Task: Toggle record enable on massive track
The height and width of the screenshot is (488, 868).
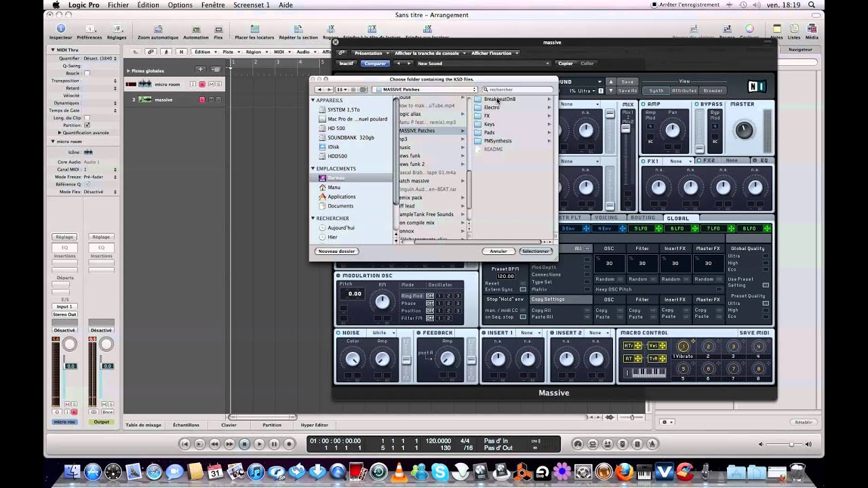Action: pos(201,100)
